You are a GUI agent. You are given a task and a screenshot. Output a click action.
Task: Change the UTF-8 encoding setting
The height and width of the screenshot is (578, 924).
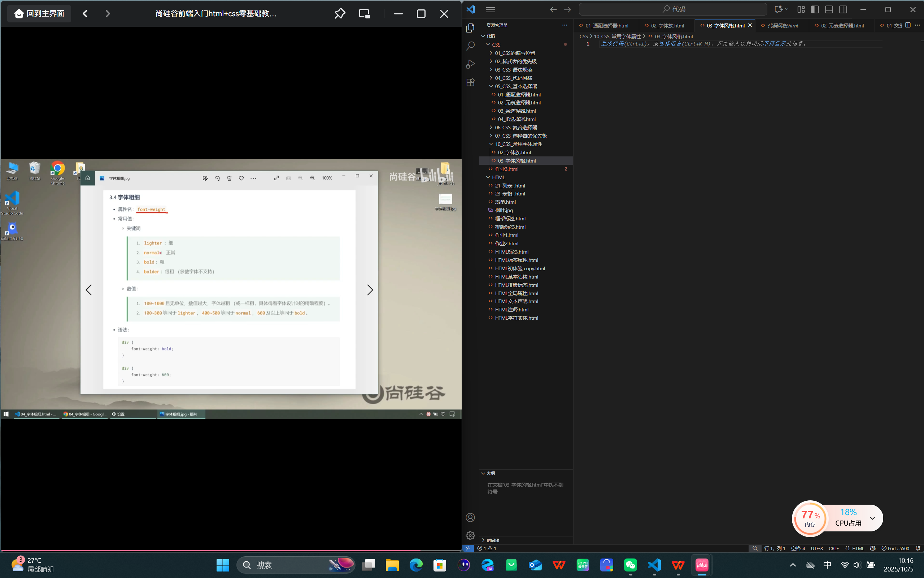click(x=817, y=548)
